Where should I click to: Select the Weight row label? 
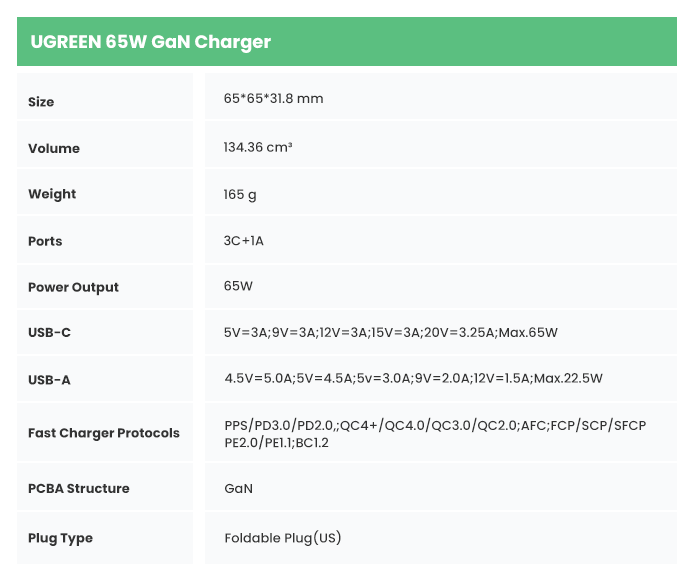pyautogui.click(x=52, y=194)
